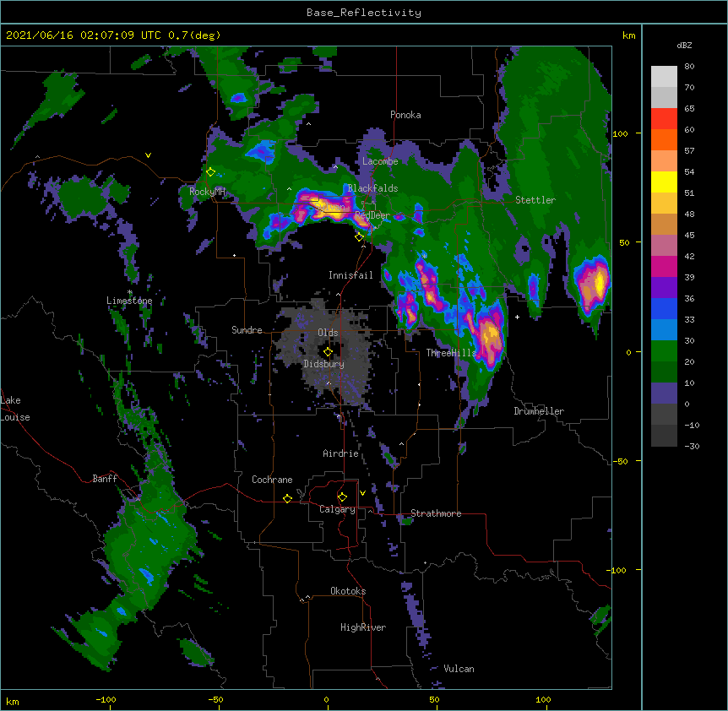This screenshot has width=728, height=711.
Task: Click the RedDeer city label
Action: [372, 215]
